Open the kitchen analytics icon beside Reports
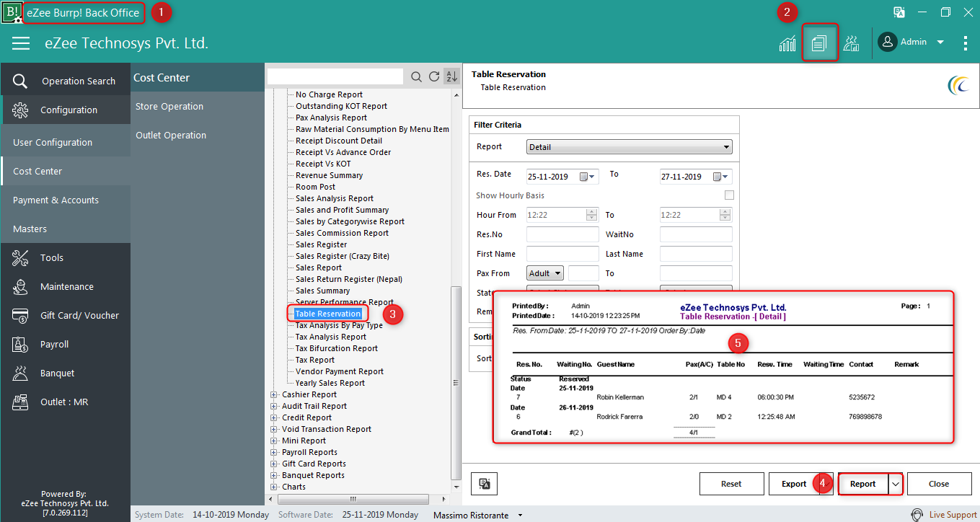Viewport: 980px width, 522px height. [852, 43]
